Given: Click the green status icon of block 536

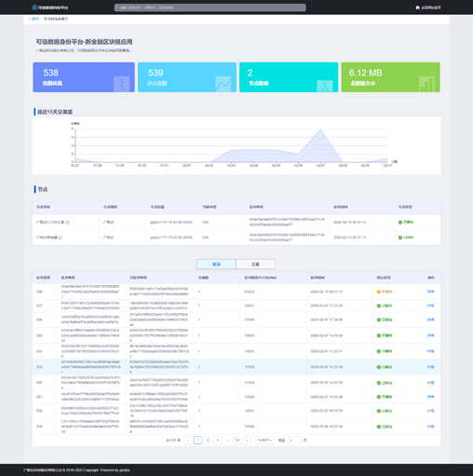Looking at the screenshot, I should (379, 320).
